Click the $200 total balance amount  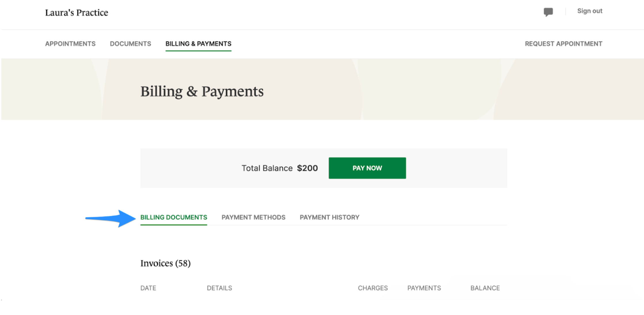pyautogui.click(x=307, y=168)
